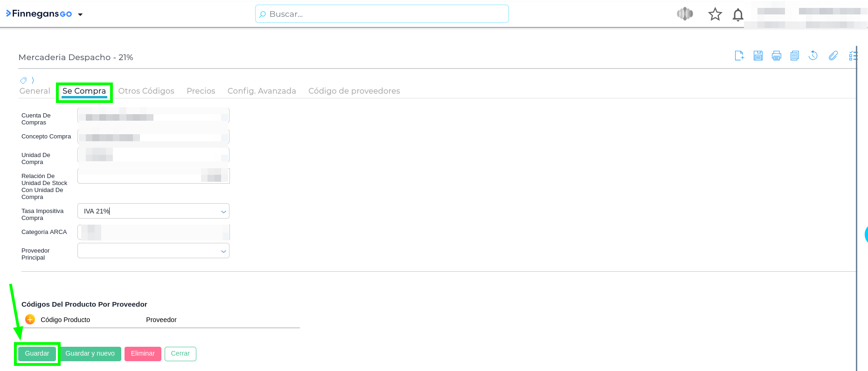Click the paperclip attachment icon
868x371 pixels.
[x=833, y=56]
